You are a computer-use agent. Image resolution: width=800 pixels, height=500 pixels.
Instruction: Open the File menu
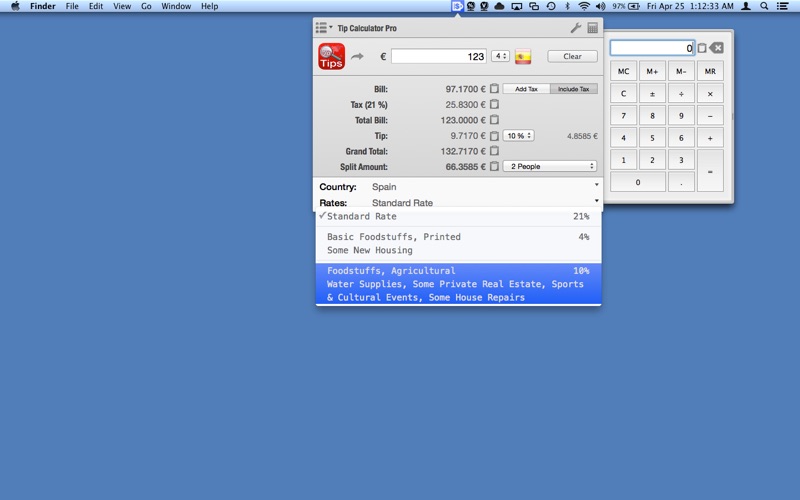click(72, 6)
